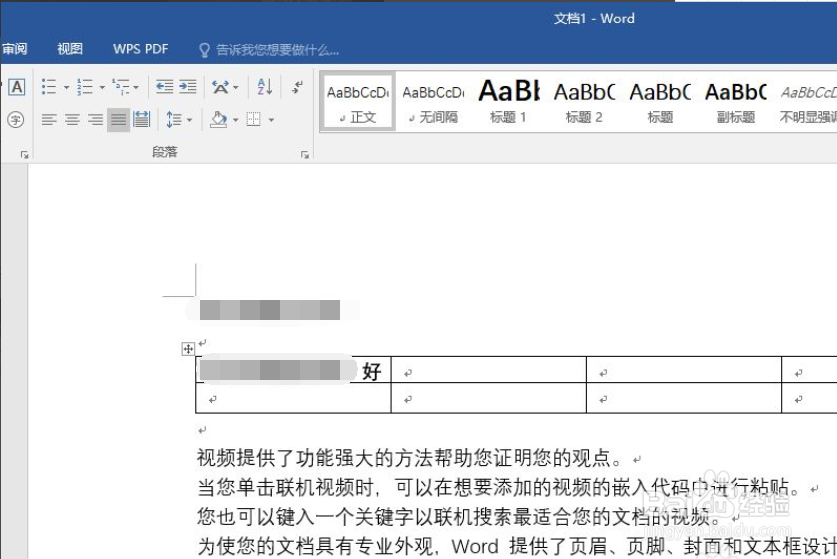Align text right

[96, 120]
